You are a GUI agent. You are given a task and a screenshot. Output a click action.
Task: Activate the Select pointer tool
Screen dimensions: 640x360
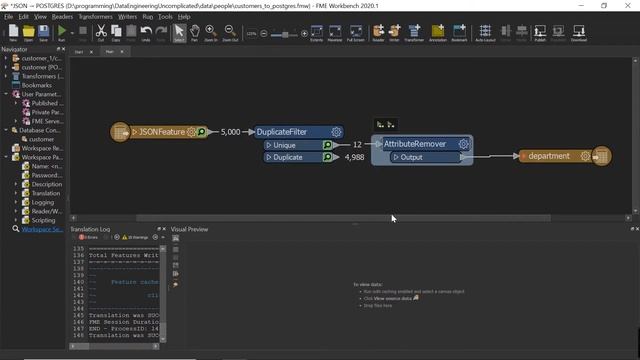[x=179, y=33]
